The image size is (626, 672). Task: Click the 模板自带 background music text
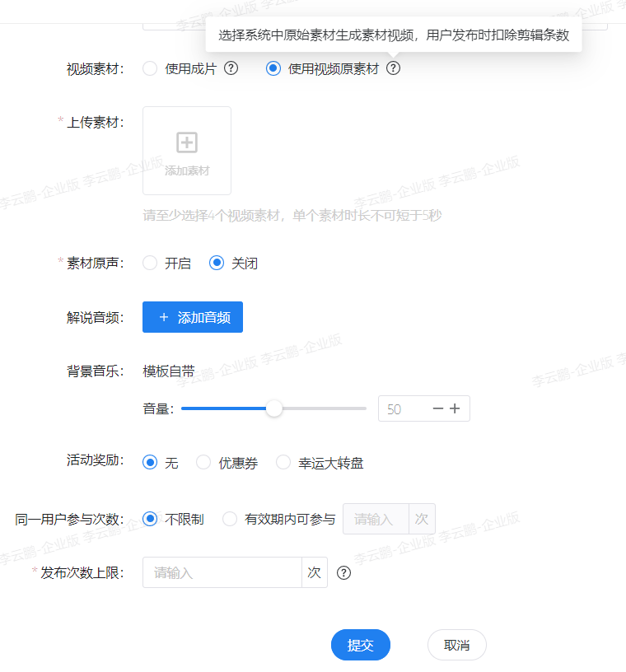click(169, 371)
